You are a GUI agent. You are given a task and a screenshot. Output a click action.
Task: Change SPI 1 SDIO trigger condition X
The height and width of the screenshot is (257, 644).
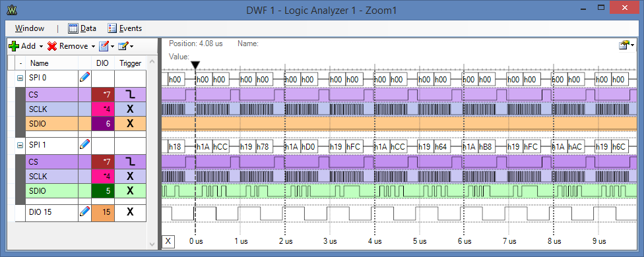130,190
